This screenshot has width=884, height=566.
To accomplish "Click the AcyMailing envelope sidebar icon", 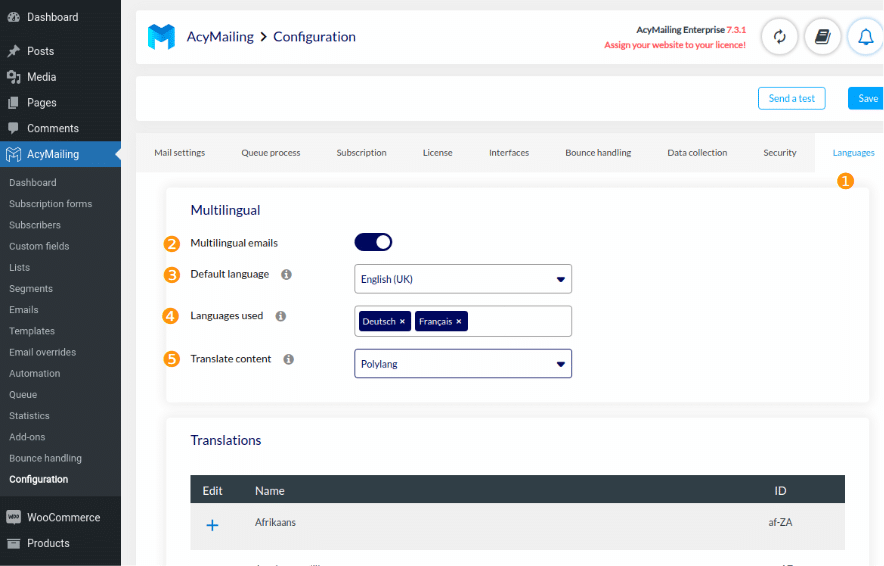I will 14,154.
